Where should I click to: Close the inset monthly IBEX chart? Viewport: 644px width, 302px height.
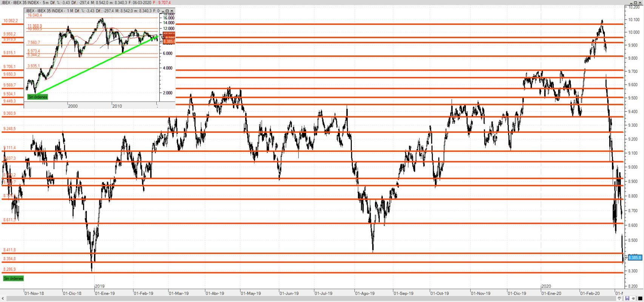(172, 11)
